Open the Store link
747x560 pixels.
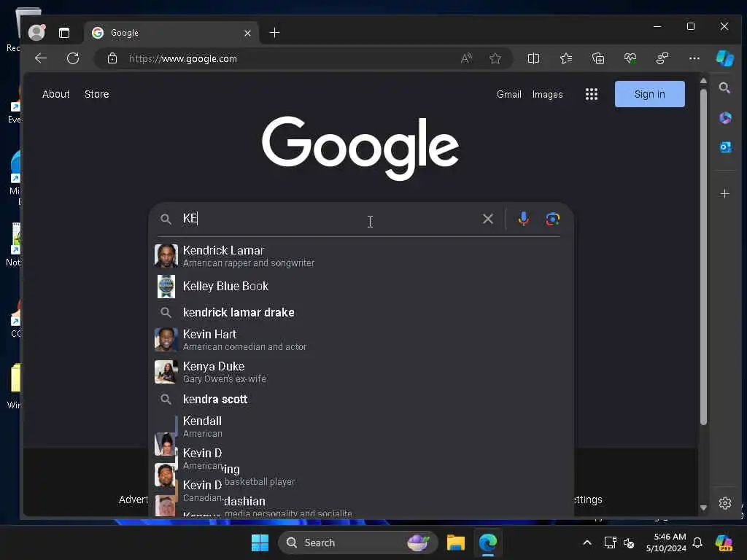tap(97, 94)
